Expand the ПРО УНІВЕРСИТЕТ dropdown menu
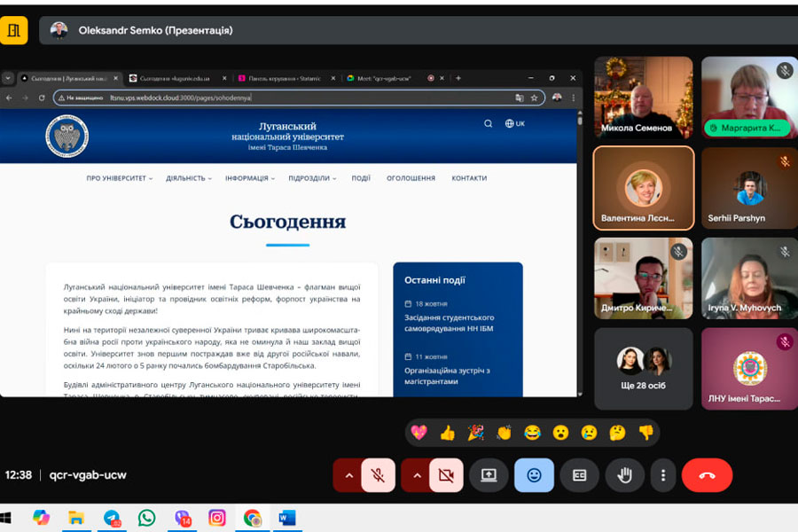 119,178
